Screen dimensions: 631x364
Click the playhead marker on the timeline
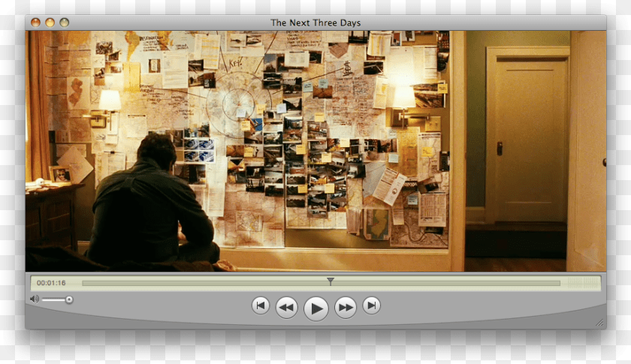pos(331,281)
